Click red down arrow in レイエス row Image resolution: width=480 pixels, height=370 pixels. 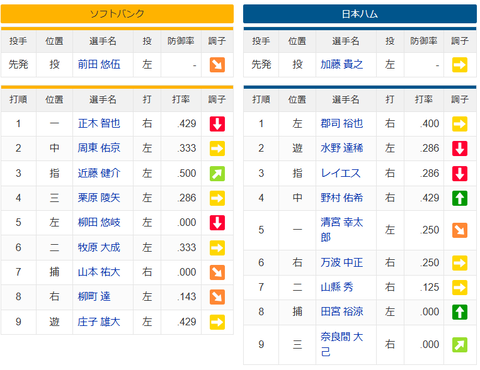tap(460, 173)
